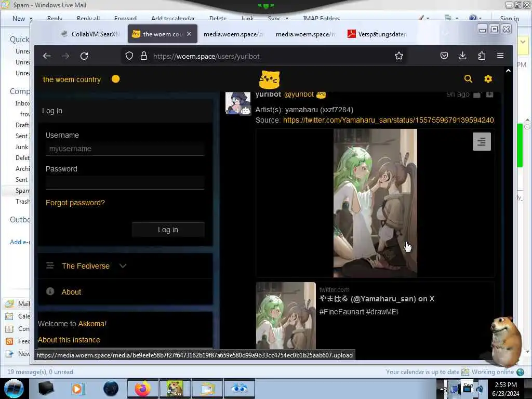Click @yuribot handle link
This screenshot has height=399, width=532.
point(299,95)
